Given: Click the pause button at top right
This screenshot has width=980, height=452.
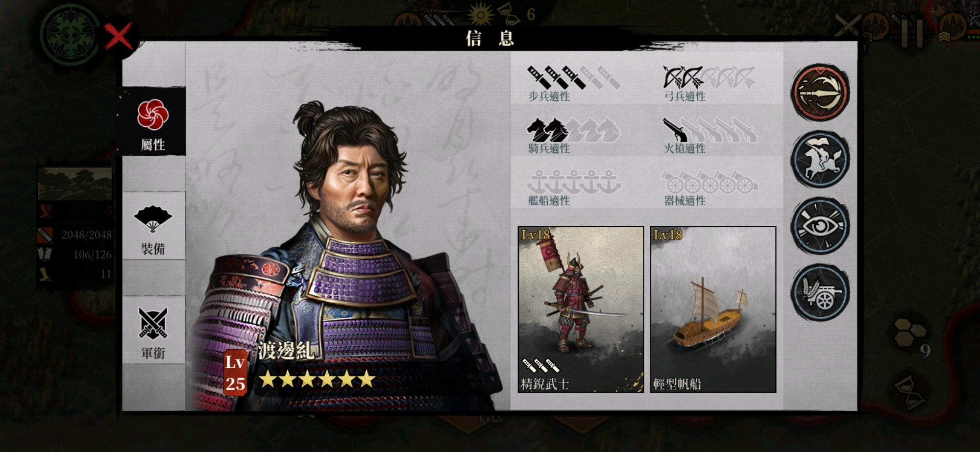Looking at the screenshot, I should pyautogui.click(x=912, y=33).
